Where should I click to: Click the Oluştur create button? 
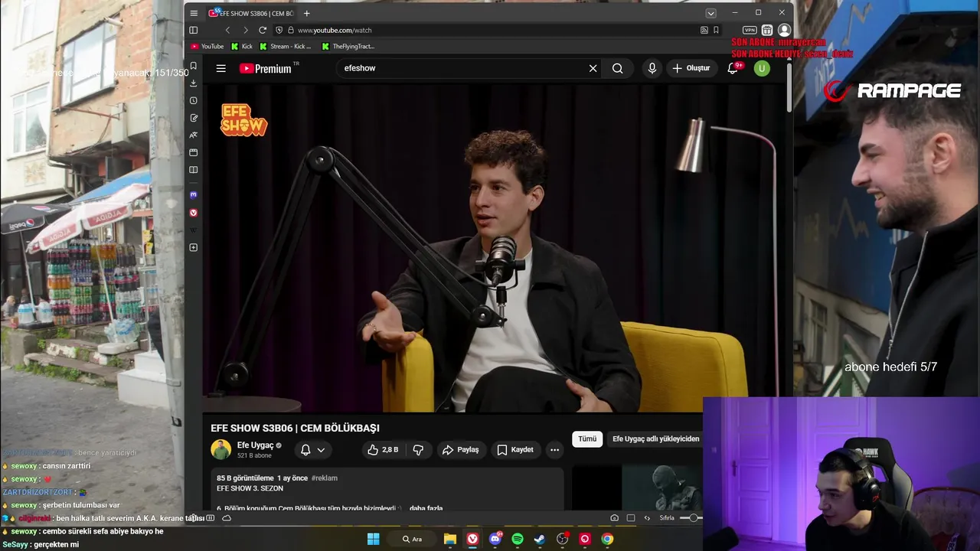[691, 68]
